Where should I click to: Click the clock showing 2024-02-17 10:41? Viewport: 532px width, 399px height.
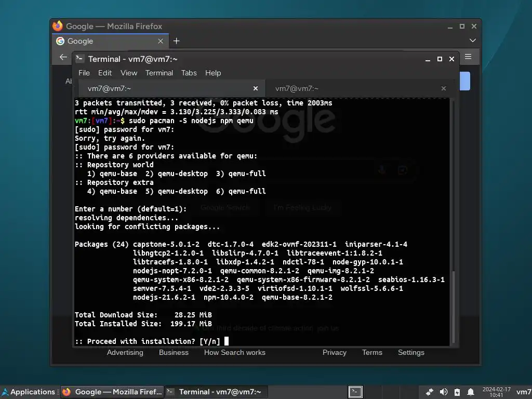tap(496, 392)
